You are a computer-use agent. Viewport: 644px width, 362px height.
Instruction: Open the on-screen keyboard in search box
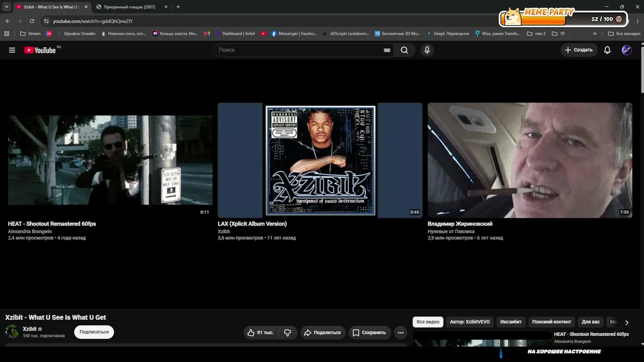point(387,50)
